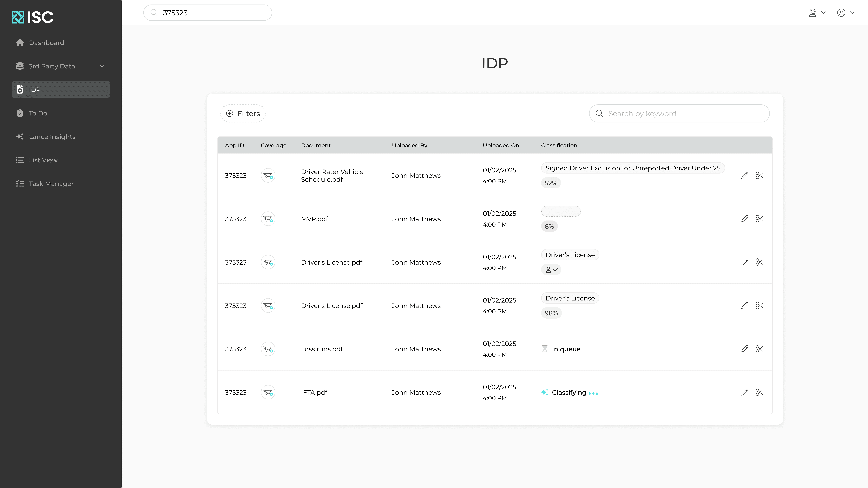Click Document column header

coord(316,145)
